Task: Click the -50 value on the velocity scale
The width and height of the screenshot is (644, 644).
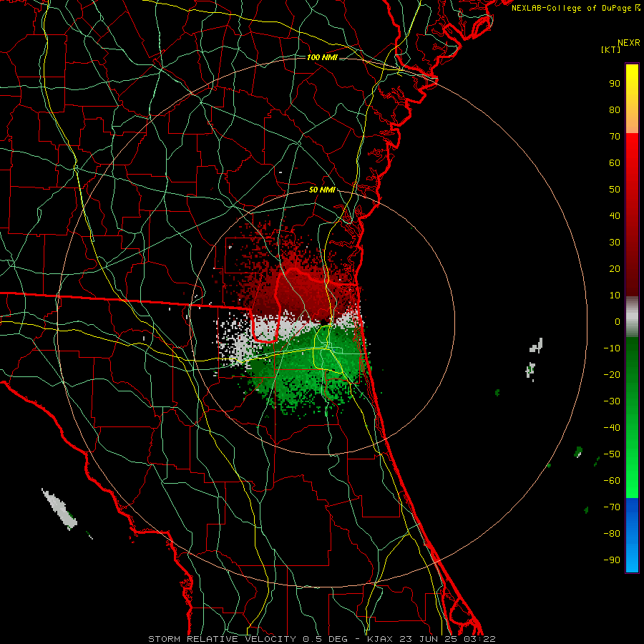Action: point(612,454)
